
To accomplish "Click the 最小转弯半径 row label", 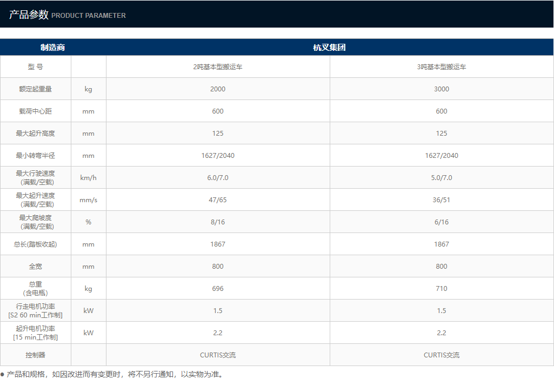I will coord(35,156).
